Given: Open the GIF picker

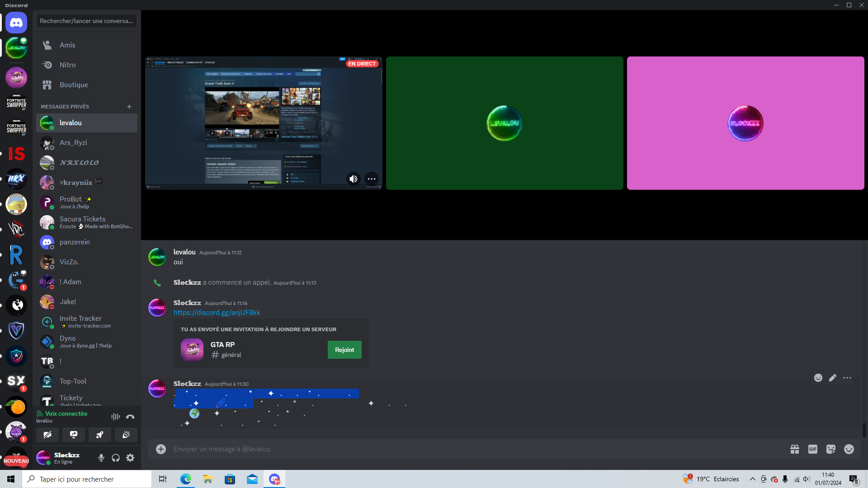Looking at the screenshot, I should 813,449.
